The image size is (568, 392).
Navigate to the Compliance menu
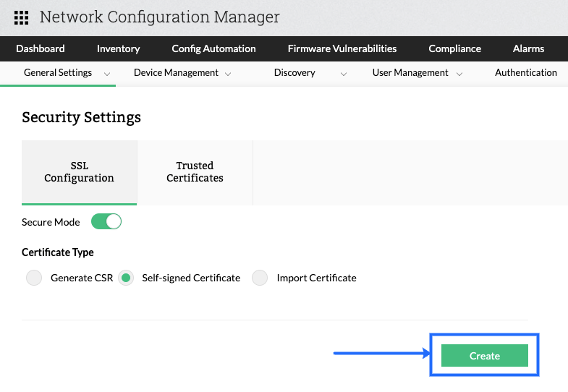tap(454, 49)
